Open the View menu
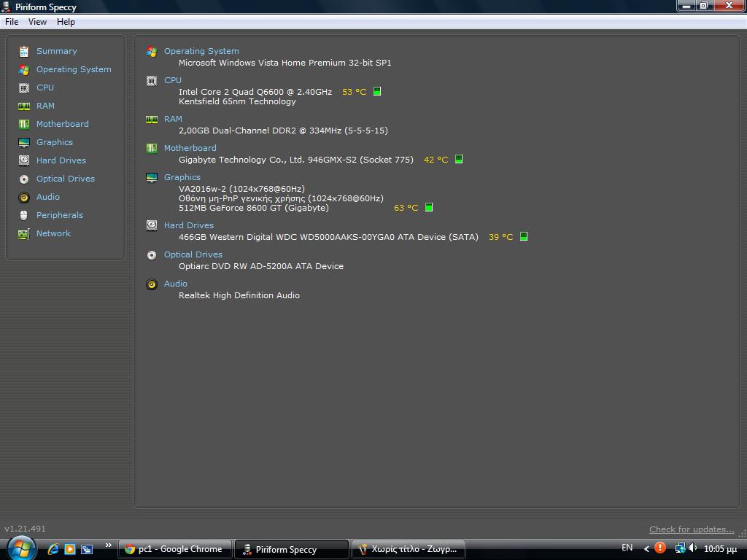Image resolution: width=747 pixels, height=560 pixels. click(37, 22)
